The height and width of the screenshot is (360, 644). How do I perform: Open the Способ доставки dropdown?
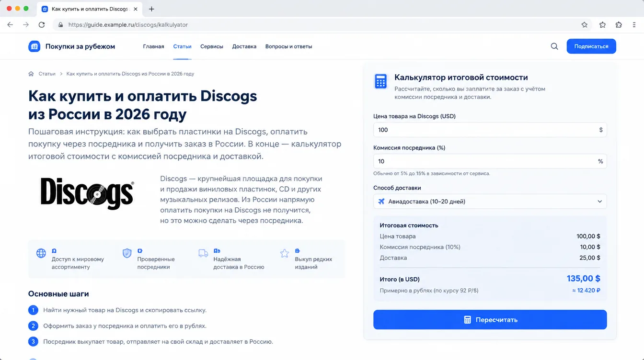pyautogui.click(x=490, y=202)
